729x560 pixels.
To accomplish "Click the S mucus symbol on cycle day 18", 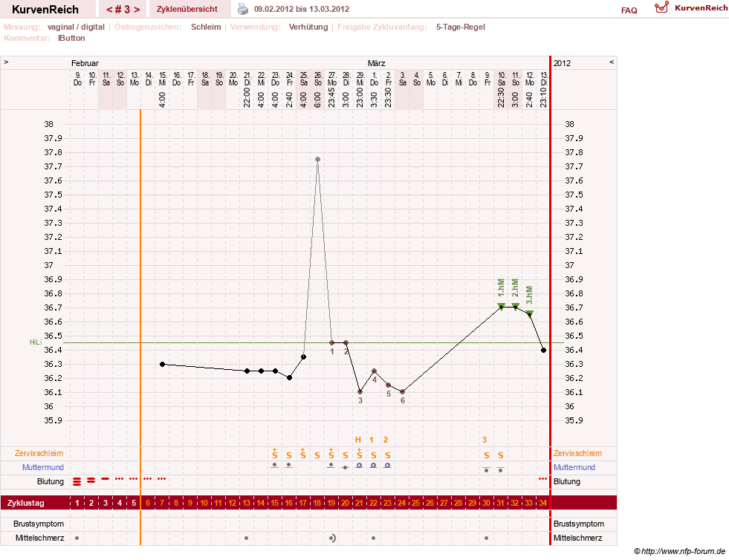I will [x=317, y=455].
